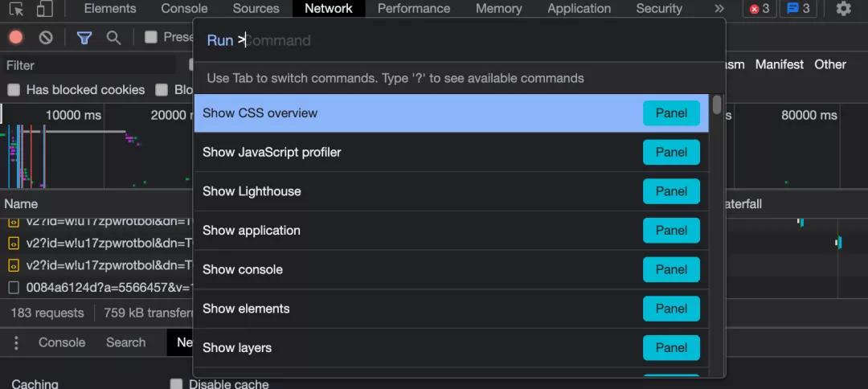Run the Show Lighthouse command

pyautogui.click(x=451, y=191)
